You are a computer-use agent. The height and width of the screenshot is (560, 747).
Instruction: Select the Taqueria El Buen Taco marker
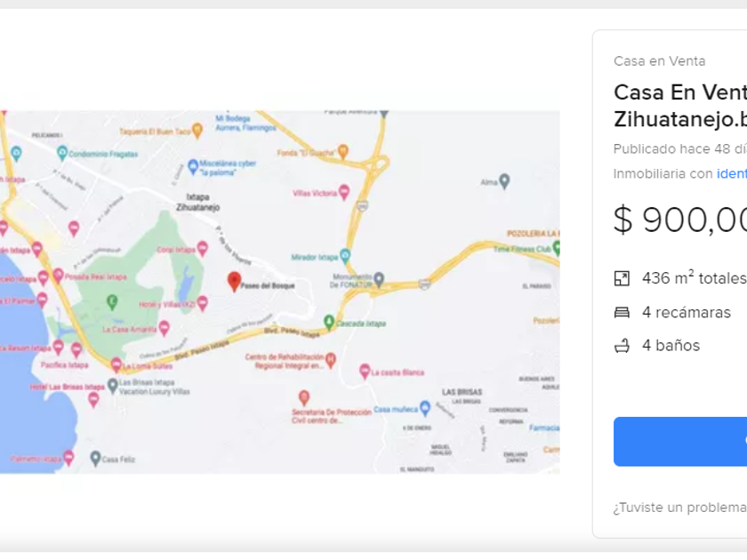point(197,131)
